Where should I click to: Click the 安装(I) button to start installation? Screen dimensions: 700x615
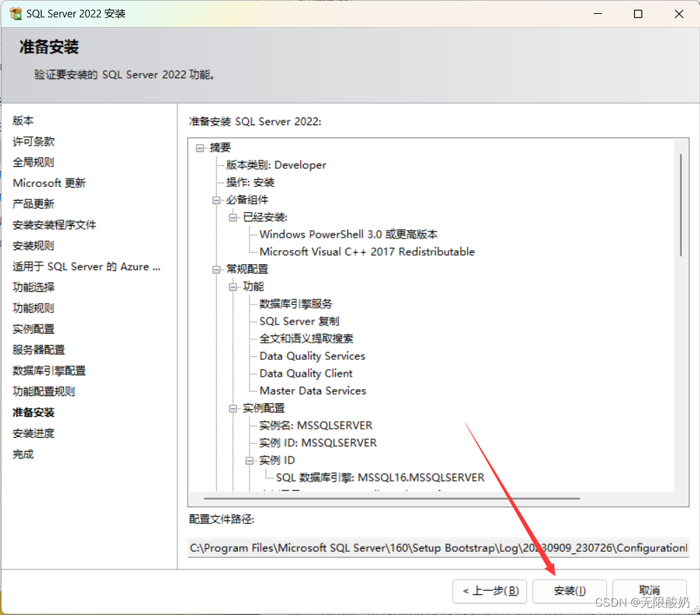(569, 591)
